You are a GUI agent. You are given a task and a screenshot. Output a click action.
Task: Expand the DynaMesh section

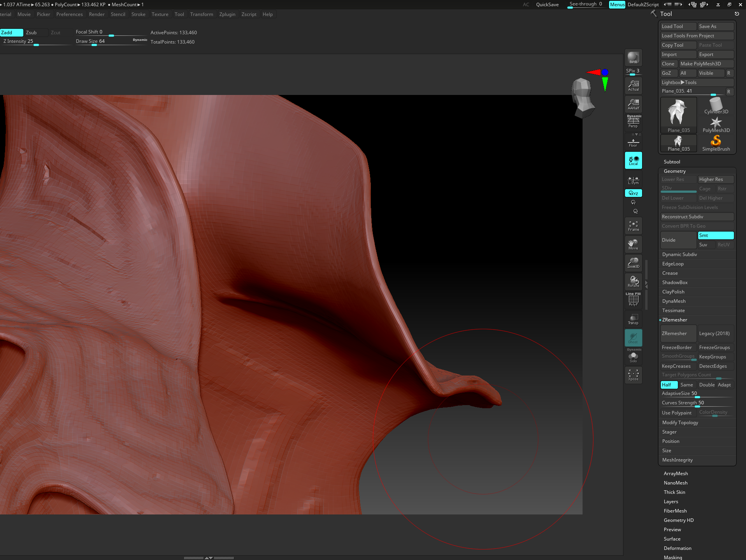click(674, 301)
